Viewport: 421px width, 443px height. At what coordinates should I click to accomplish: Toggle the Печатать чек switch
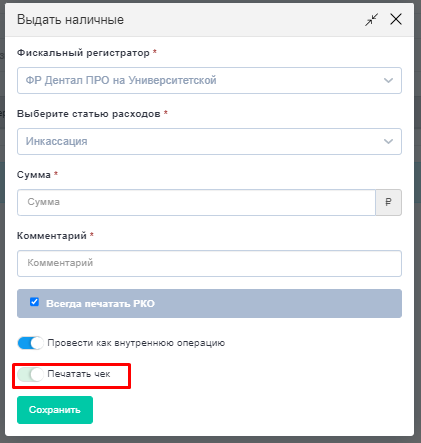[30, 374]
